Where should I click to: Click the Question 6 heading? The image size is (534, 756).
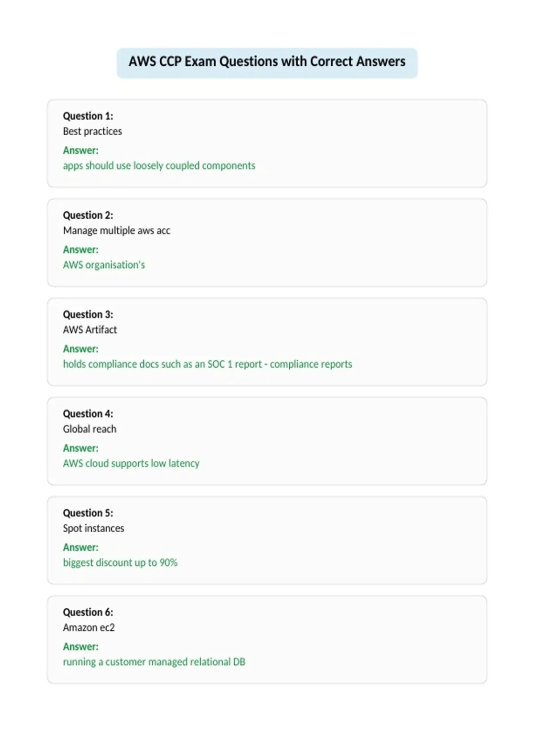88,612
